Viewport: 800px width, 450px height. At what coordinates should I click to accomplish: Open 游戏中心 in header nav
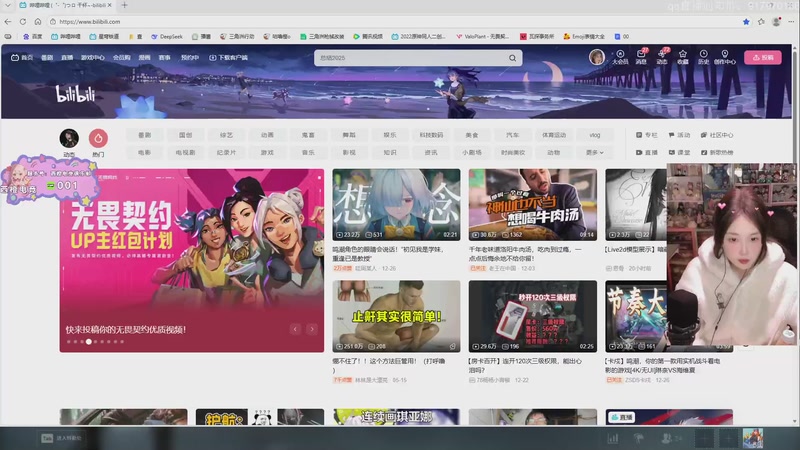[92, 58]
